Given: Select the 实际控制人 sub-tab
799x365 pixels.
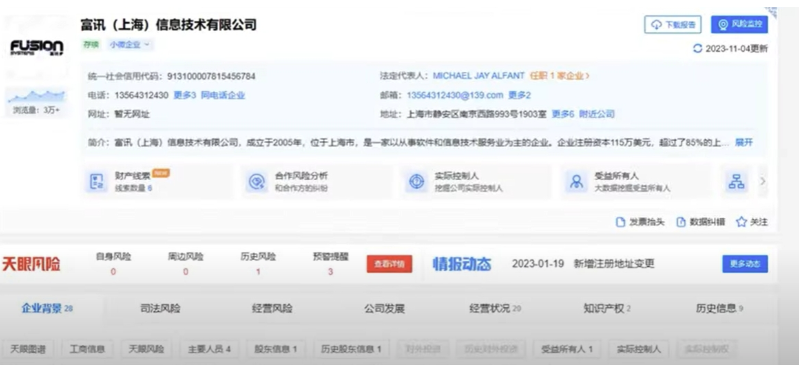Looking at the screenshot, I should (x=639, y=349).
